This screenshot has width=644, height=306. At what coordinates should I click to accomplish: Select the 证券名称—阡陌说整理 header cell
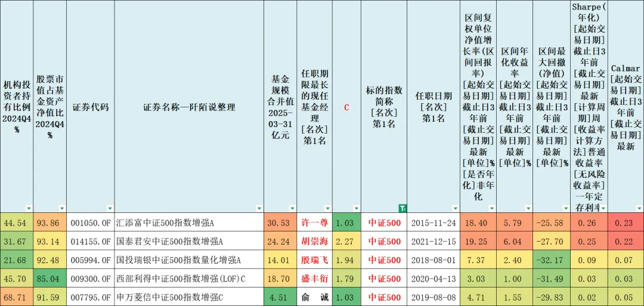tap(190, 106)
